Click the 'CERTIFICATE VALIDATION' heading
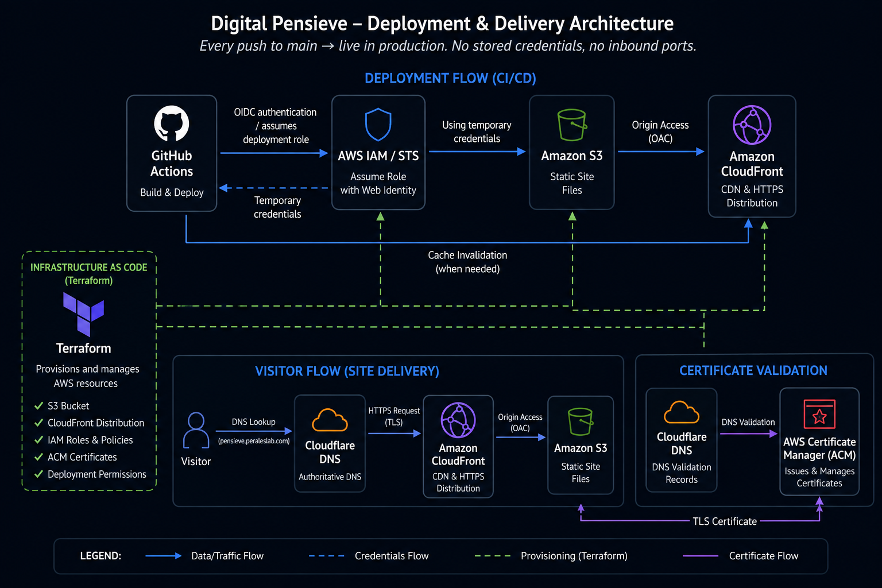Viewport: 882px width, 588px height. (753, 370)
